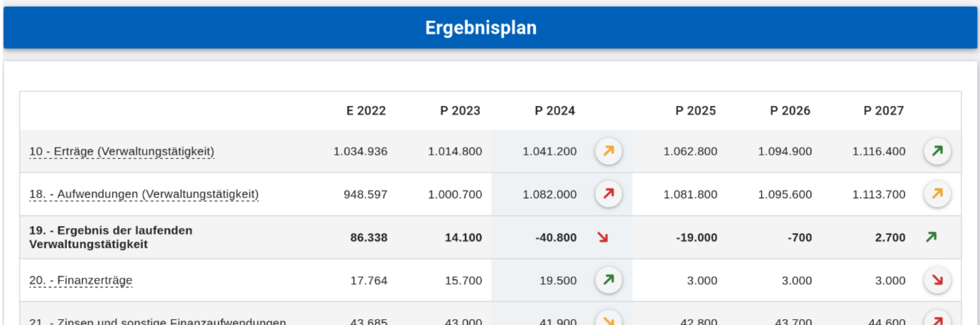The height and width of the screenshot is (325, 980).
Task: Select the P 2024 column header
Action: (555, 110)
